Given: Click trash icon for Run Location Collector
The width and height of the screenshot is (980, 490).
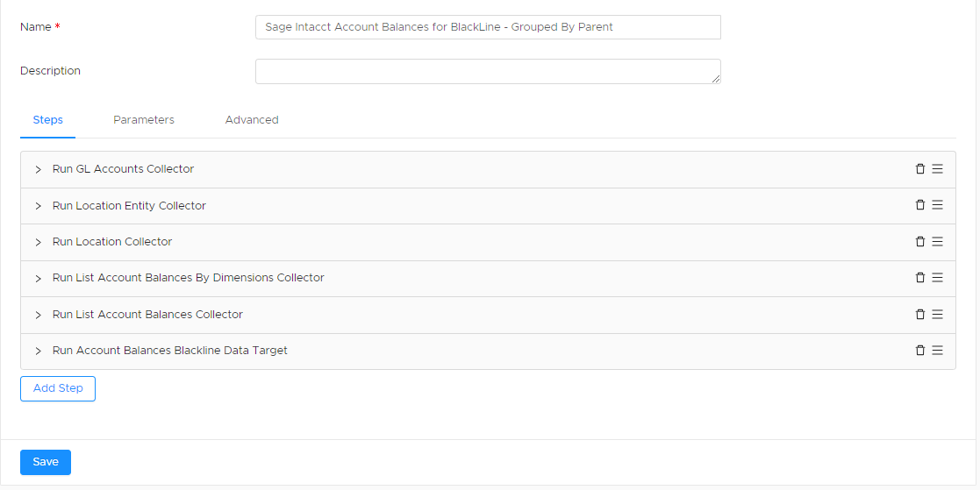Looking at the screenshot, I should coord(919,242).
